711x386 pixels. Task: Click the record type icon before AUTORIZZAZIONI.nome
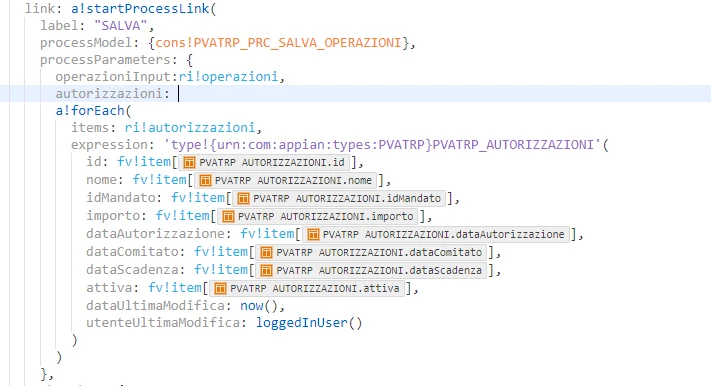205,181
